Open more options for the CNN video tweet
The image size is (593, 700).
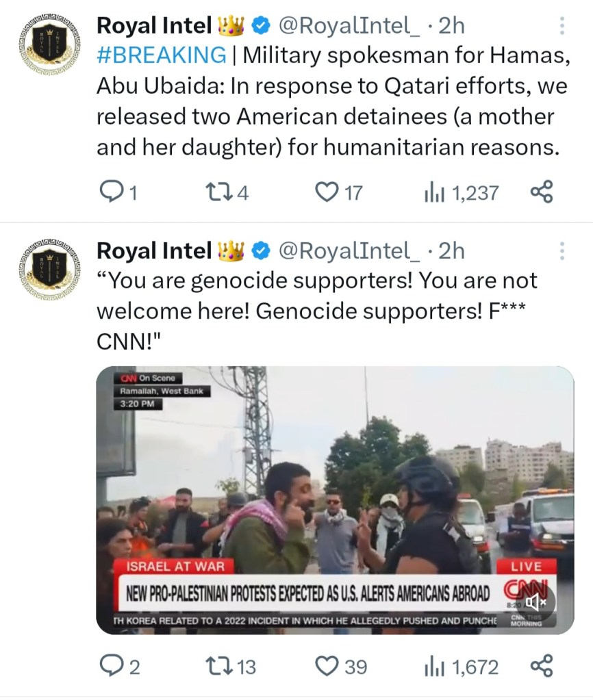(562, 251)
